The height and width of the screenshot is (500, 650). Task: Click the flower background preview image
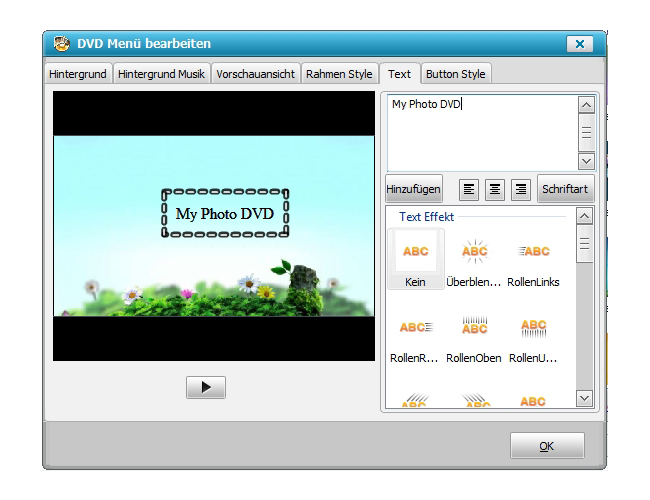[x=214, y=226]
